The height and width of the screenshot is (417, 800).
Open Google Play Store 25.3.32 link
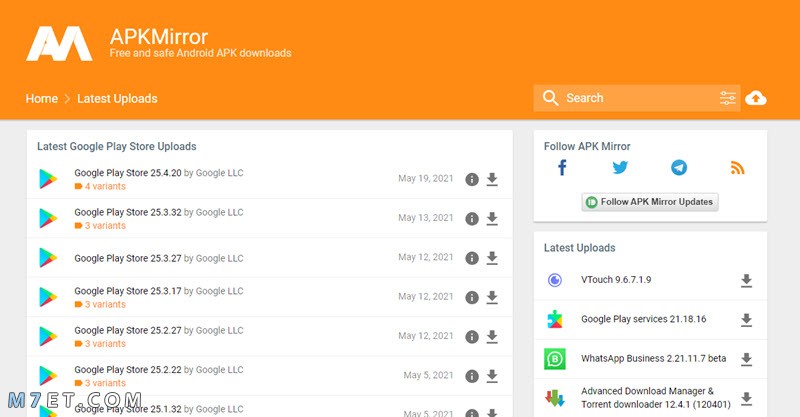coord(128,212)
